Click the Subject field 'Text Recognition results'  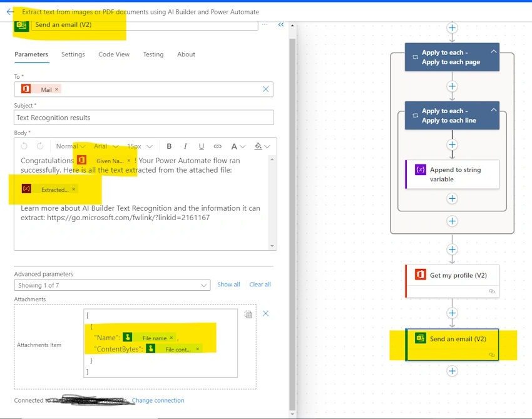tap(144, 118)
